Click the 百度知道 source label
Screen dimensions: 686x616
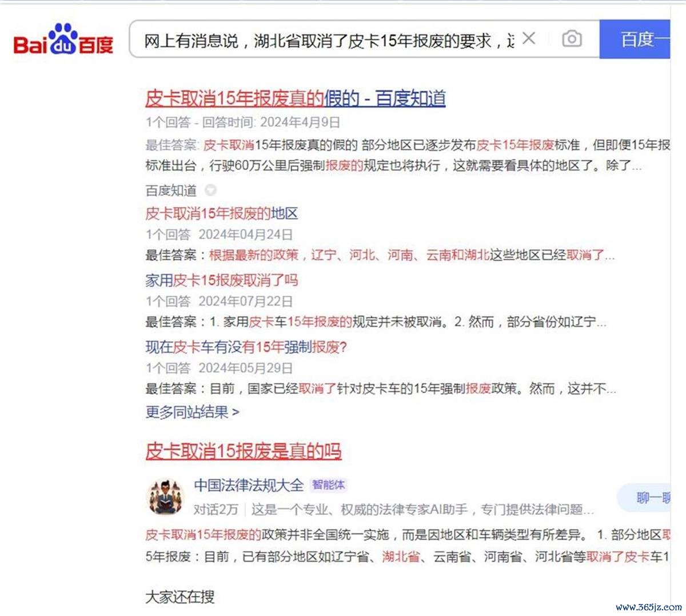click(171, 190)
